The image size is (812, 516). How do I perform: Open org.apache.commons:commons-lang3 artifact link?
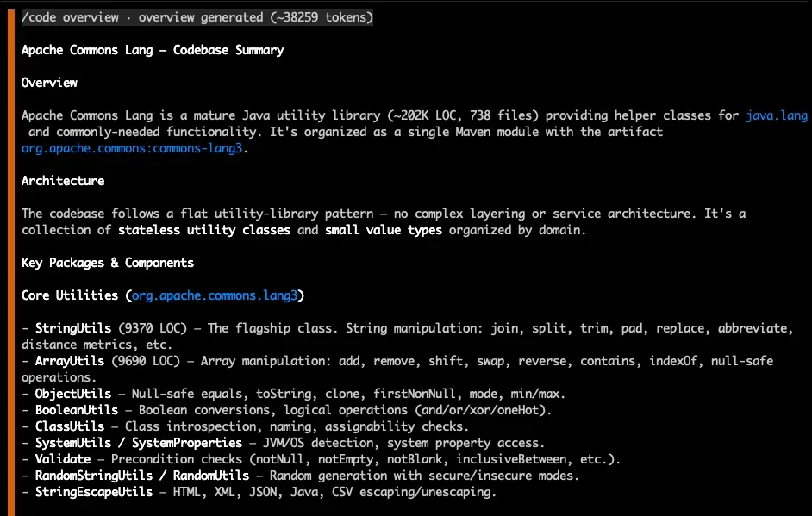[132, 148]
